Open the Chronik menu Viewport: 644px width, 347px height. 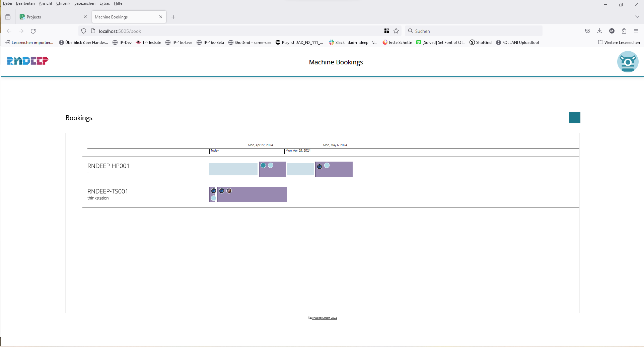63,3
